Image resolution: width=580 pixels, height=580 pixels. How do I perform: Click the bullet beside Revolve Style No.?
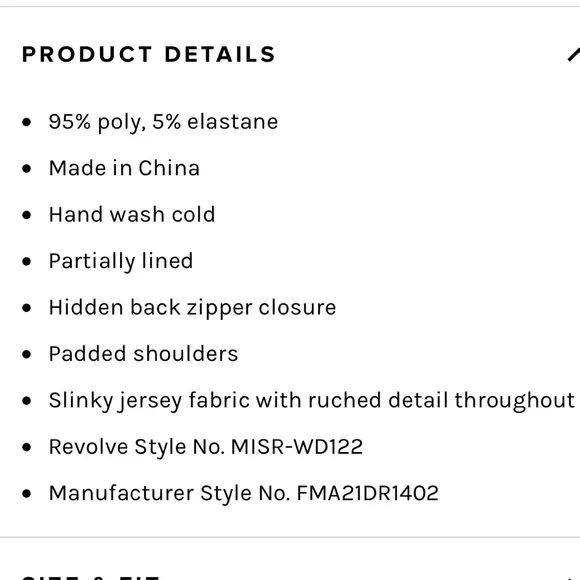tap(27, 447)
